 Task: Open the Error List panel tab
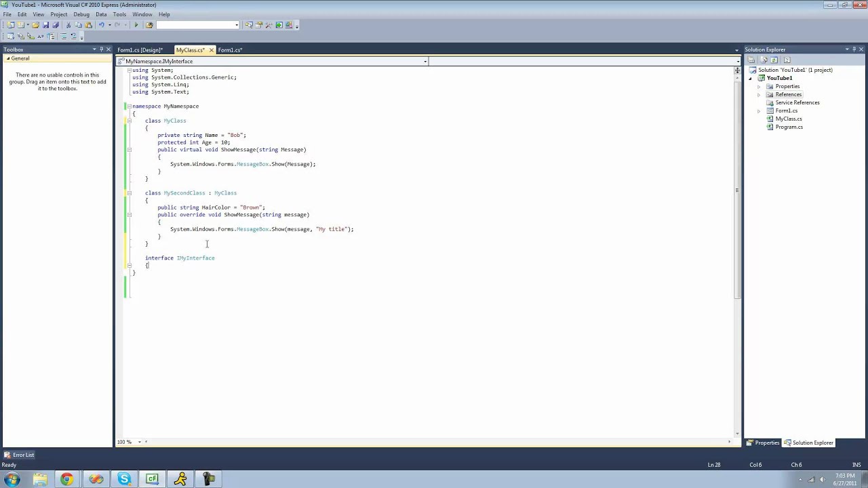[18, 455]
